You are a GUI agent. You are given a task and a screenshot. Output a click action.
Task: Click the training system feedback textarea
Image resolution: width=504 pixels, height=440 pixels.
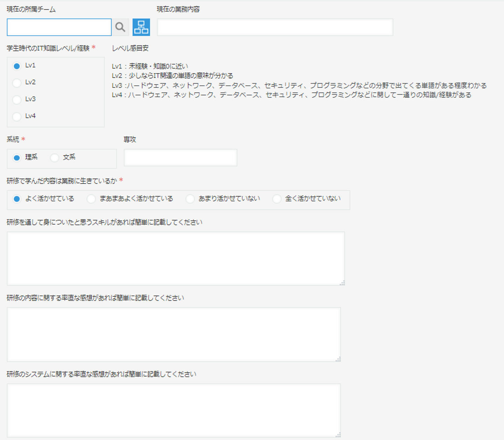tap(174, 410)
